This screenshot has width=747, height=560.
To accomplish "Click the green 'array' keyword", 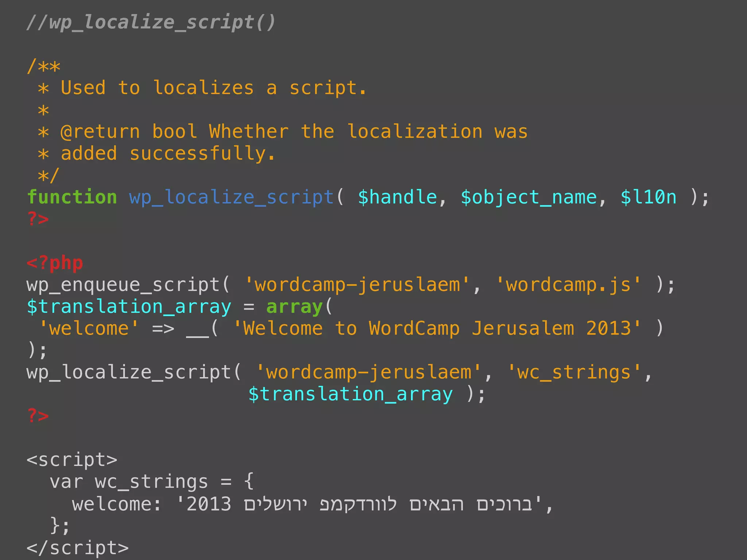I will (x=294, y=307).
